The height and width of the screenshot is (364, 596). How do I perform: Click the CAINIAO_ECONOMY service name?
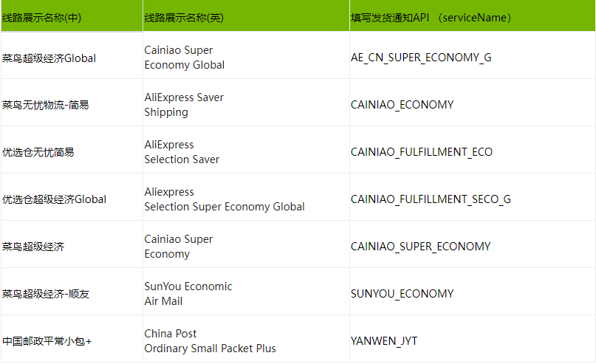403,105
